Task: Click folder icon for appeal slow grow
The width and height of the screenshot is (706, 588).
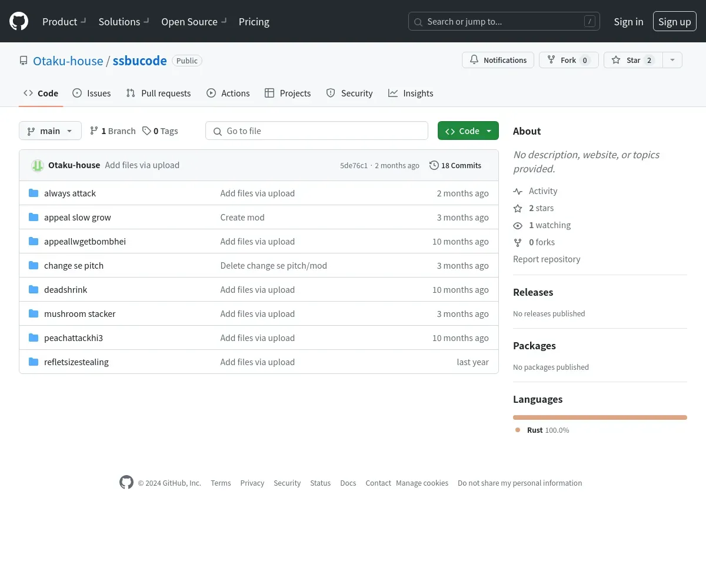Action: point(34,217)
